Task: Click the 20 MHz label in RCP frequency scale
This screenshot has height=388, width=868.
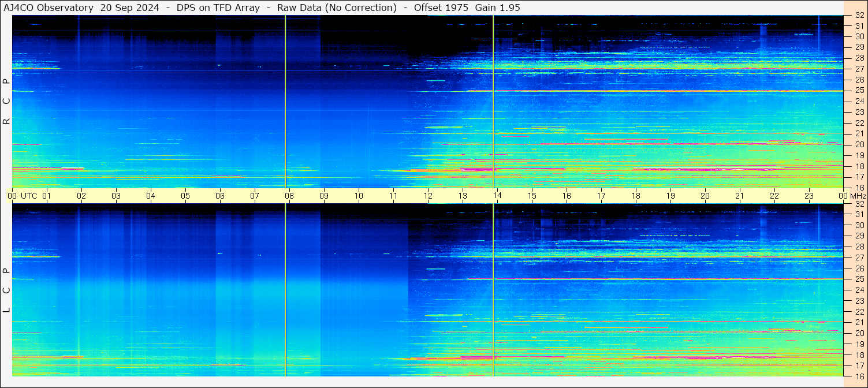Action: pos(859,144)
